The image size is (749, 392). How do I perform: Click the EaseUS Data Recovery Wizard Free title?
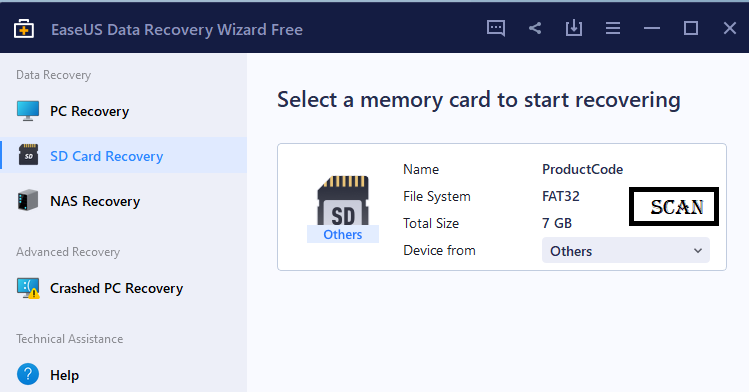pos(177,30)
